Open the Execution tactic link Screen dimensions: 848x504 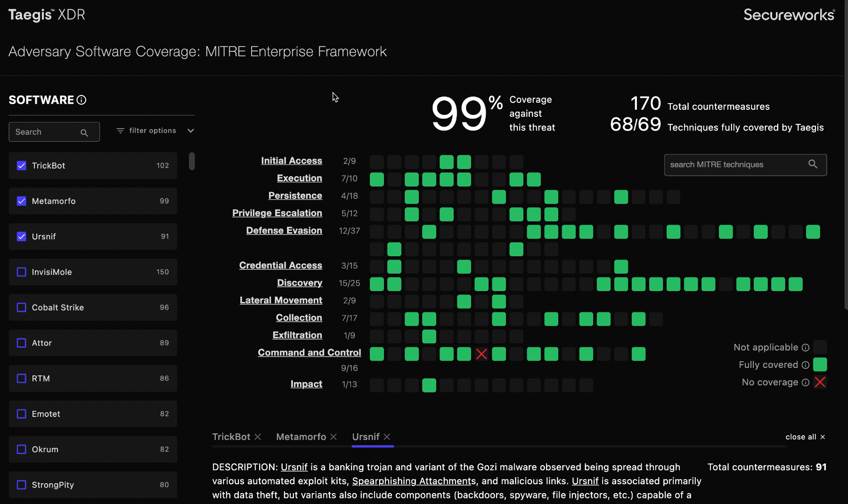(x=300, y=178)
